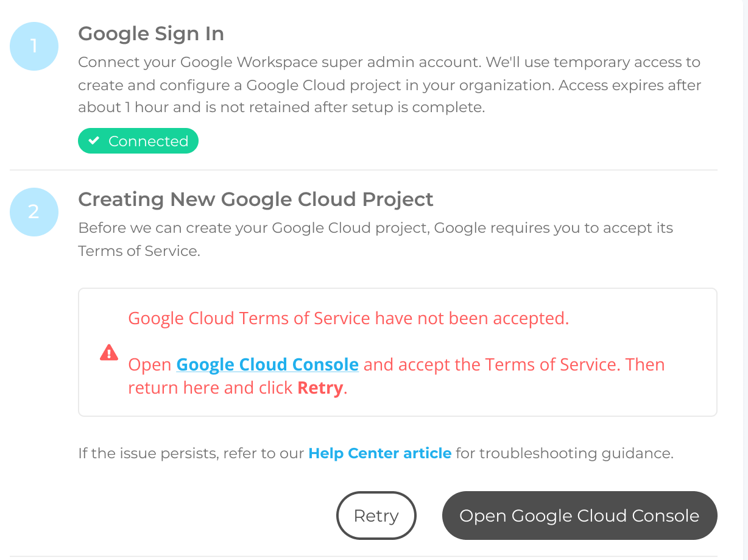Viewport: 748px width, 560px height.
Task: Click the vertical scrollbar at right edge
Action: tap(744, 280)
